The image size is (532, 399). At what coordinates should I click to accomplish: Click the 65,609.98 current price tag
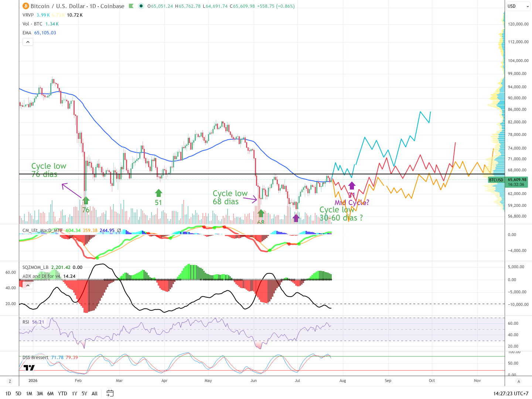point(517,180)
